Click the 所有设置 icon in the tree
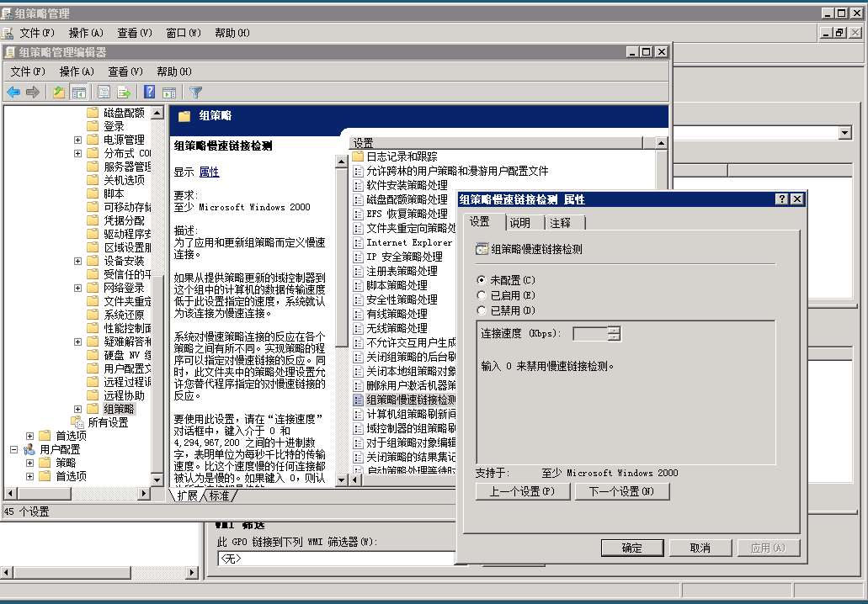Viewport: 868px width, 604px height. point(77,422)
